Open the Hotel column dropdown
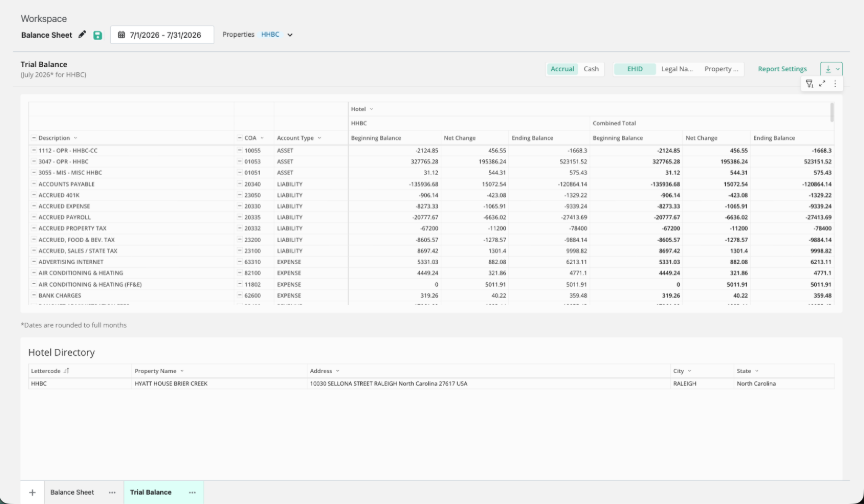The height and width of the screenshot is (504, 864). [371, 109]
